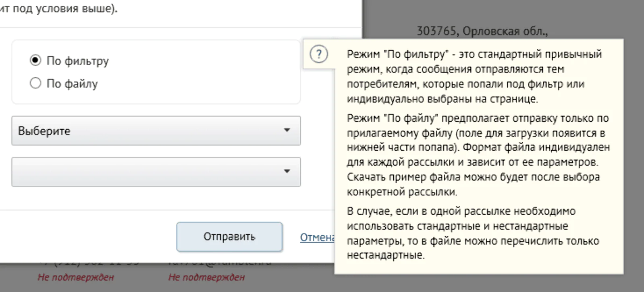The image size is (644, 292).
Task: Click the "Отмена" link
Action: pyautogui.click(x=317, y=237)
